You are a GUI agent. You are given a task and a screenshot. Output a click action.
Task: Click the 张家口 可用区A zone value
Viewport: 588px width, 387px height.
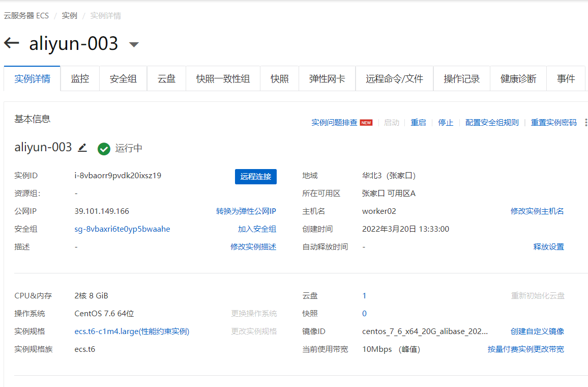pyautogui.click(x=389, y=193)
